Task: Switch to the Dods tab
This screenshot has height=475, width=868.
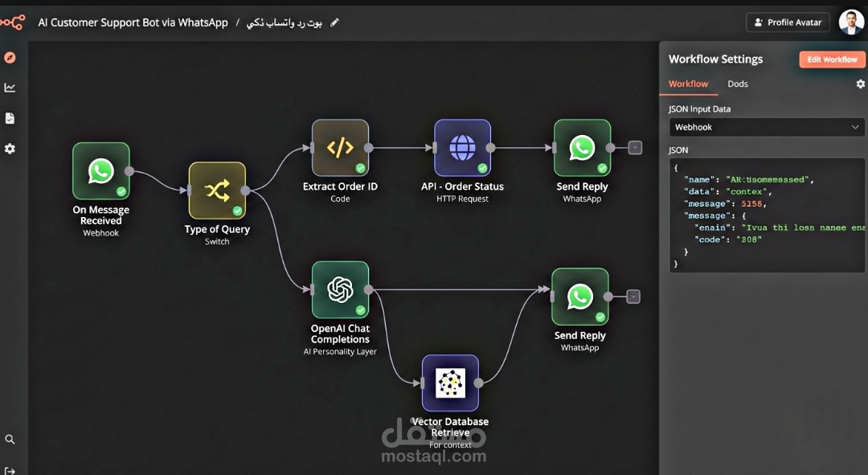Action: (737, 84)
